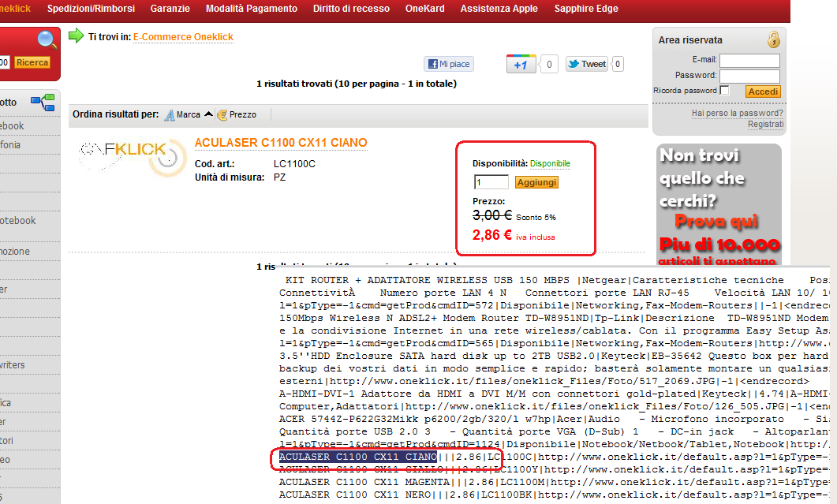Sort results by Marca
Image resolution: width=837 pixels, height=504 pixels.
point(182,115)
